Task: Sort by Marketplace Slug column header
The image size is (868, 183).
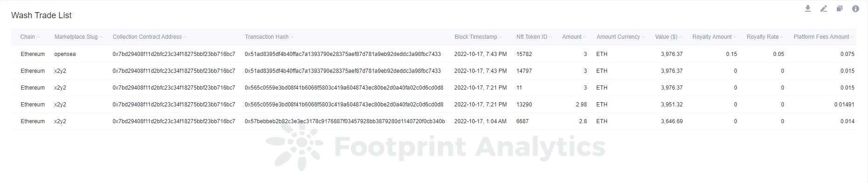Action: 76,37
